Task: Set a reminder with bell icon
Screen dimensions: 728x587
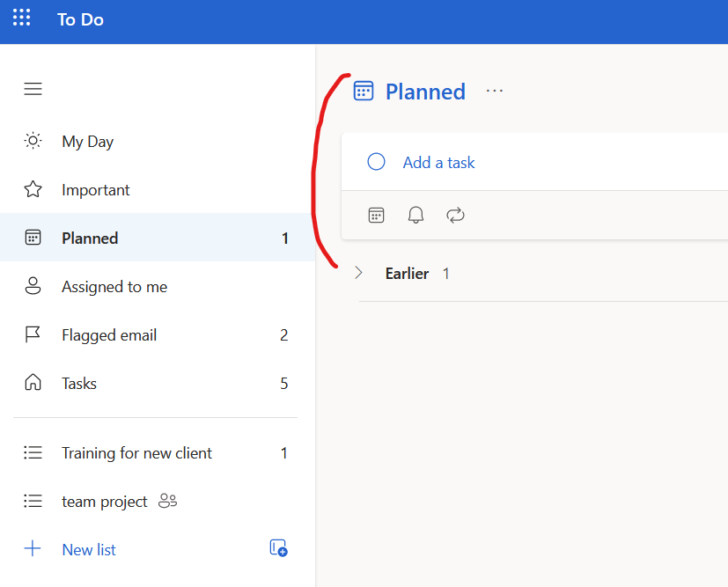Action: 415,216
